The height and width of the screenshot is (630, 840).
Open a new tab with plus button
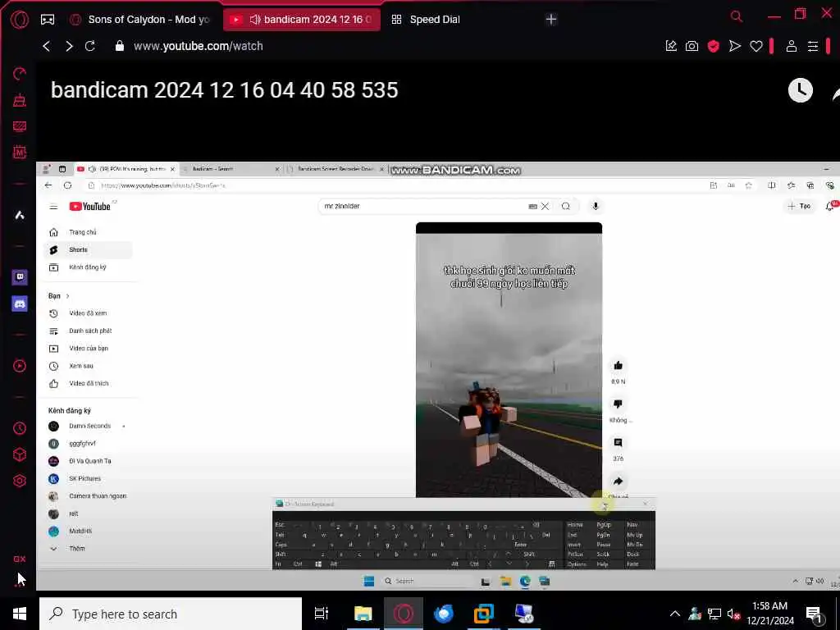pos(550,20)
